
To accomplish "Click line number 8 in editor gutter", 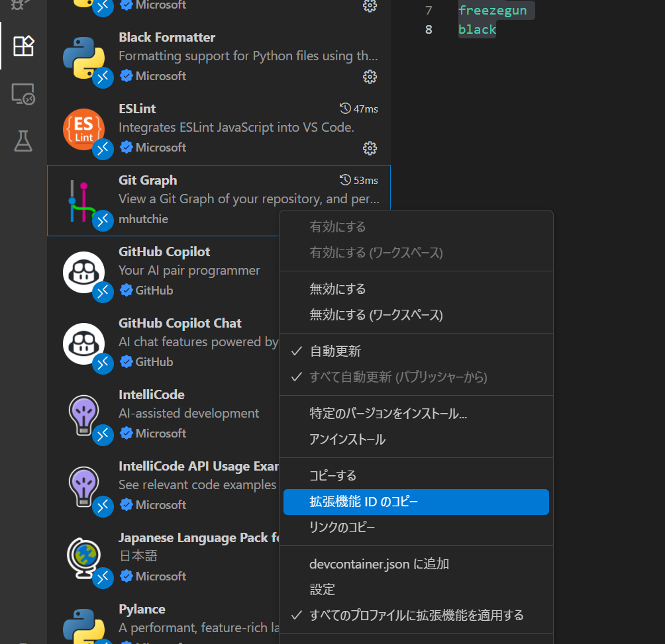I will (x=429, y=30).
